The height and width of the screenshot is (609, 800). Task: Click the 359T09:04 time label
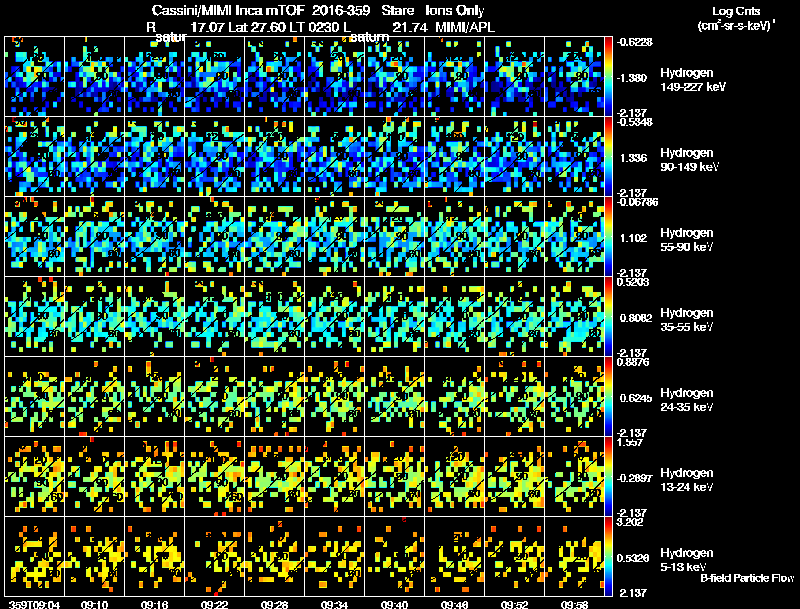point(34,604)
